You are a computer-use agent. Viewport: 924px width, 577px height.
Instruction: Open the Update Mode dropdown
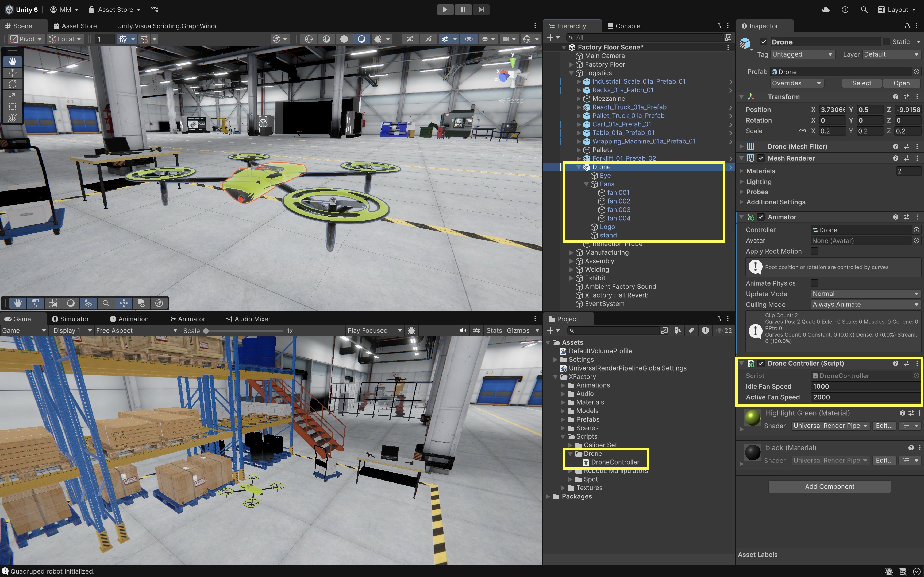click(865, 294)
